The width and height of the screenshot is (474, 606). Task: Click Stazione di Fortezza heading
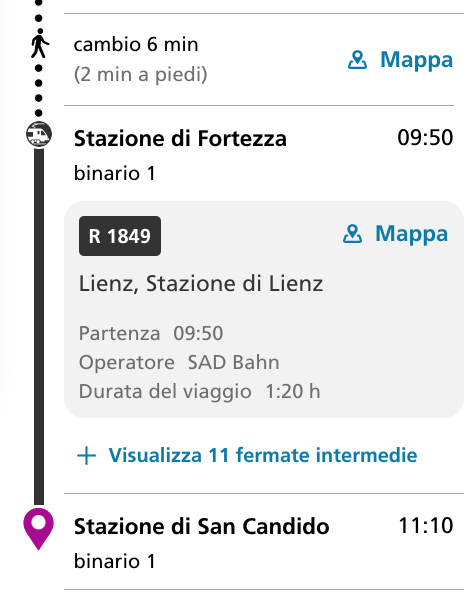click(x=180, y=138)
